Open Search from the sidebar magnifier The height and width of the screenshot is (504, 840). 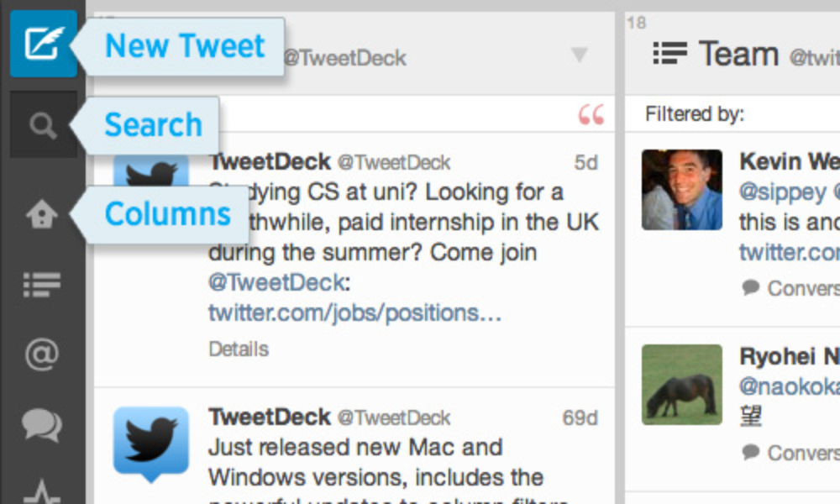tap(43, 126)
